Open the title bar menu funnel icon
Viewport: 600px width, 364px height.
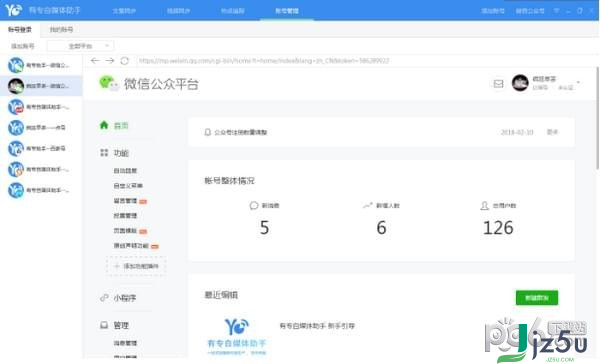(556, 11)
